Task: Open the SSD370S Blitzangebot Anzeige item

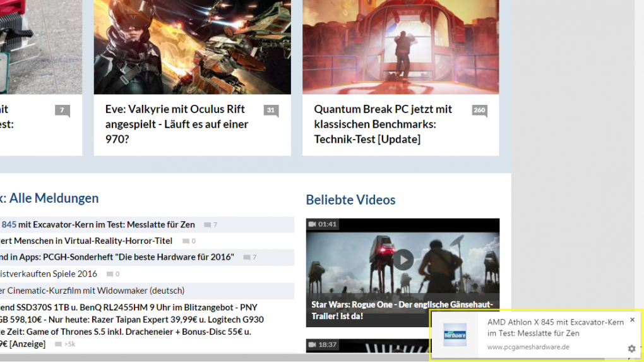Action: [x=131, y=325]
